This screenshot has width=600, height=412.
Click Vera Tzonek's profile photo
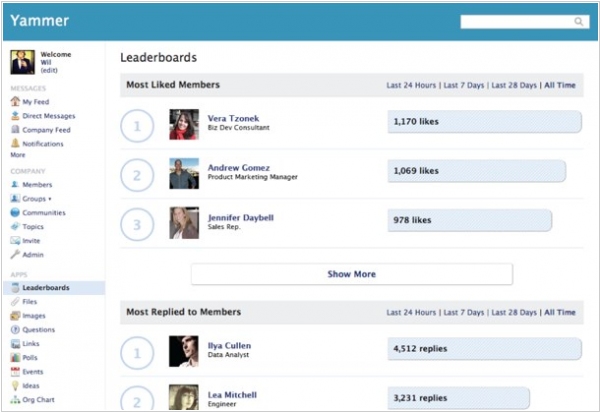point(184,124)
